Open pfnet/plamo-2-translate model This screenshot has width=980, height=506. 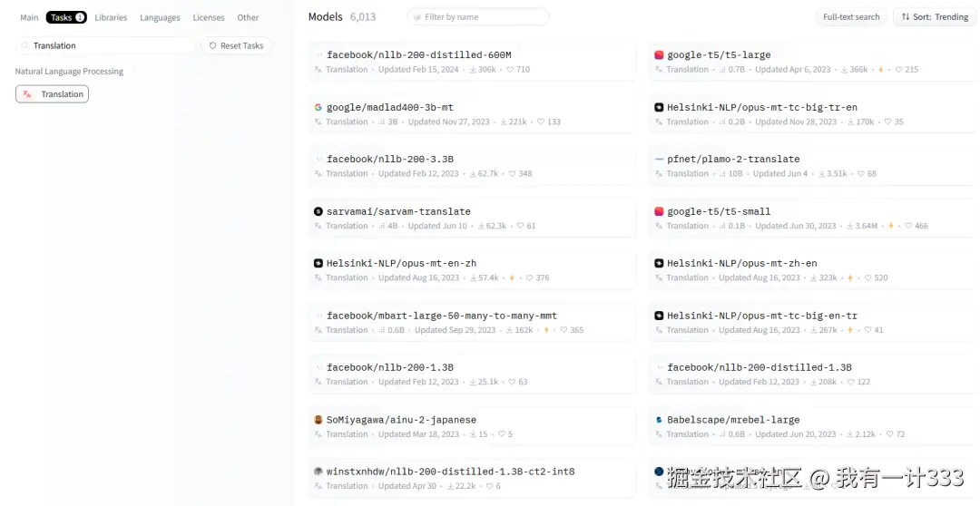click(812, 166)
